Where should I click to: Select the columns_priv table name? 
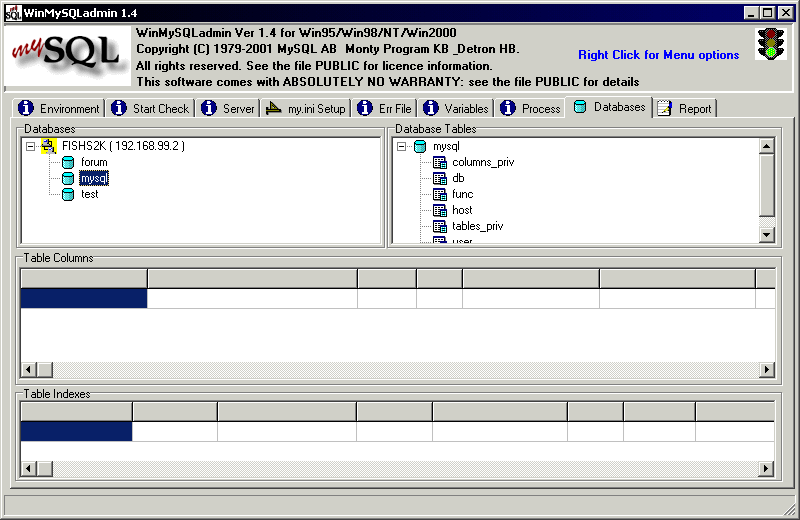[x=483, y=163]
